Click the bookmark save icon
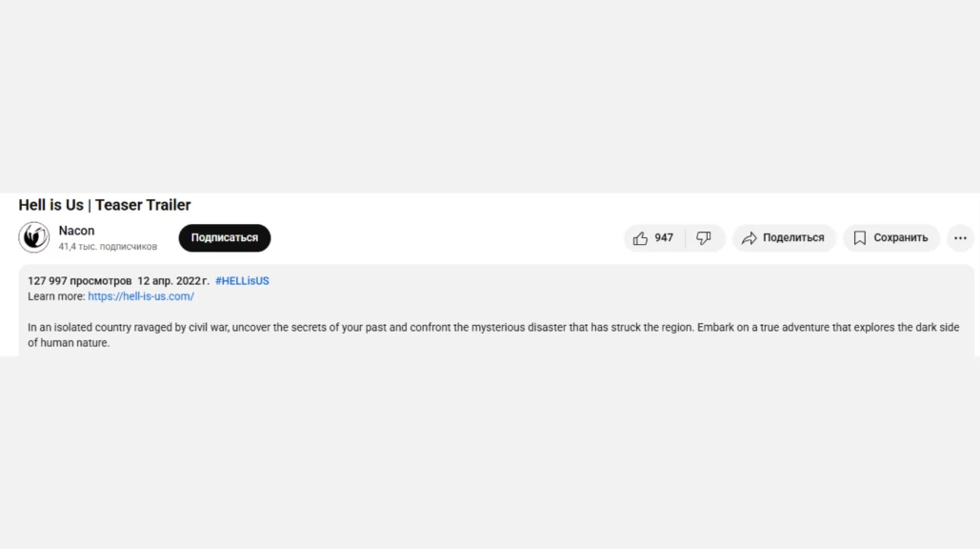The width and height of the screenshot is (980, 549). [860, 238]
